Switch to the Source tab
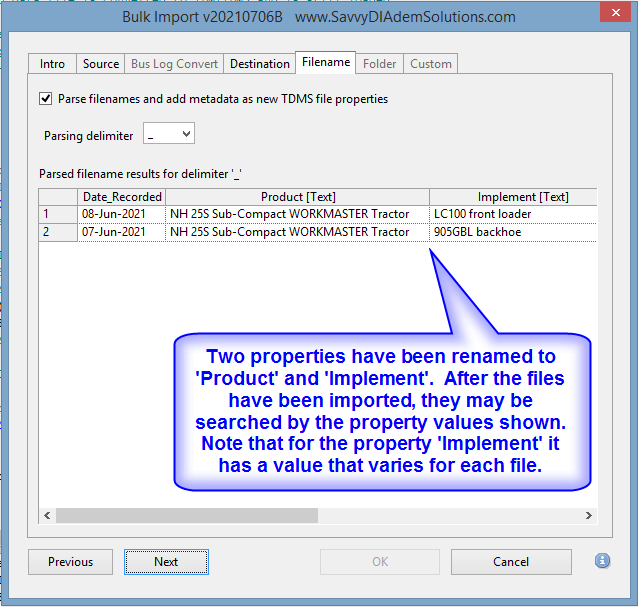 (101, 64)
